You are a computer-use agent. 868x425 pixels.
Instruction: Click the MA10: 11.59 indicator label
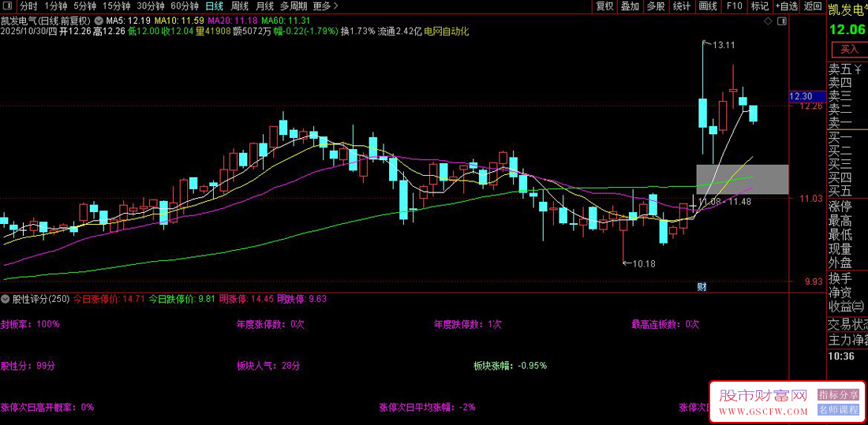178,21
